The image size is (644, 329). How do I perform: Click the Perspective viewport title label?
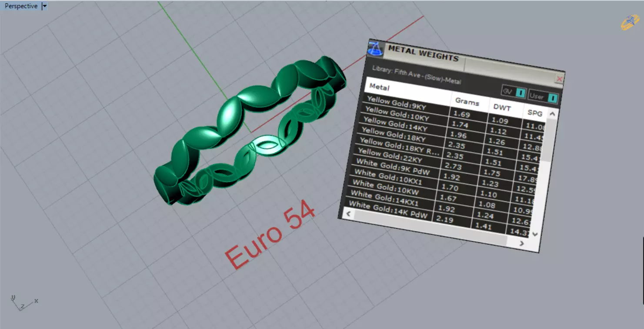(x=21, y=6)
